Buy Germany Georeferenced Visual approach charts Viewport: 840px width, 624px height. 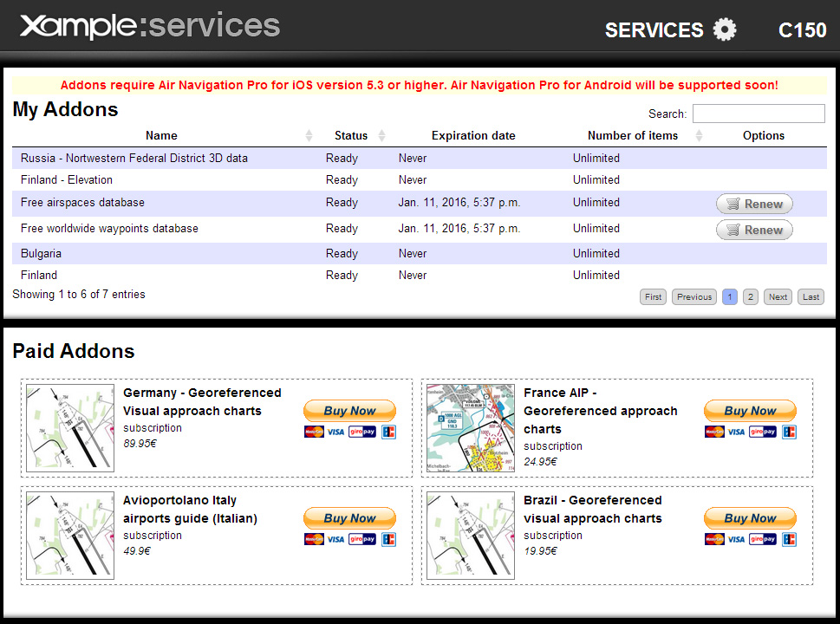point(349,411)
